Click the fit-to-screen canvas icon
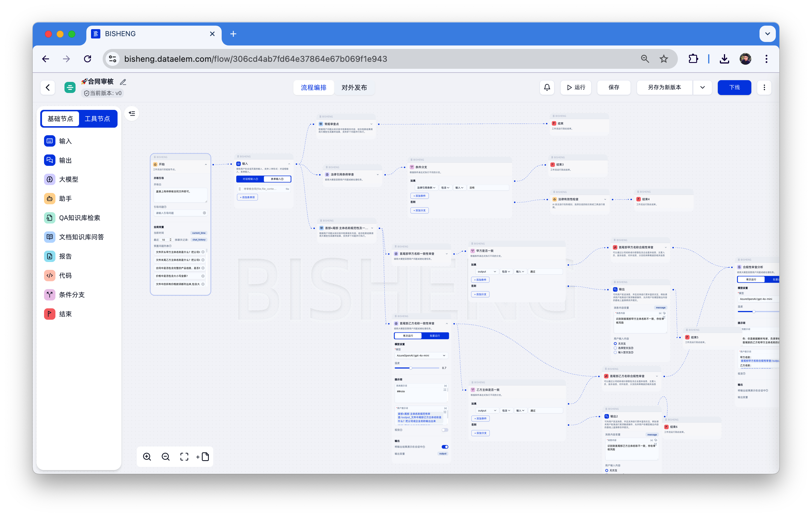This screenshot has height=517, width=812. coord(184,457)
